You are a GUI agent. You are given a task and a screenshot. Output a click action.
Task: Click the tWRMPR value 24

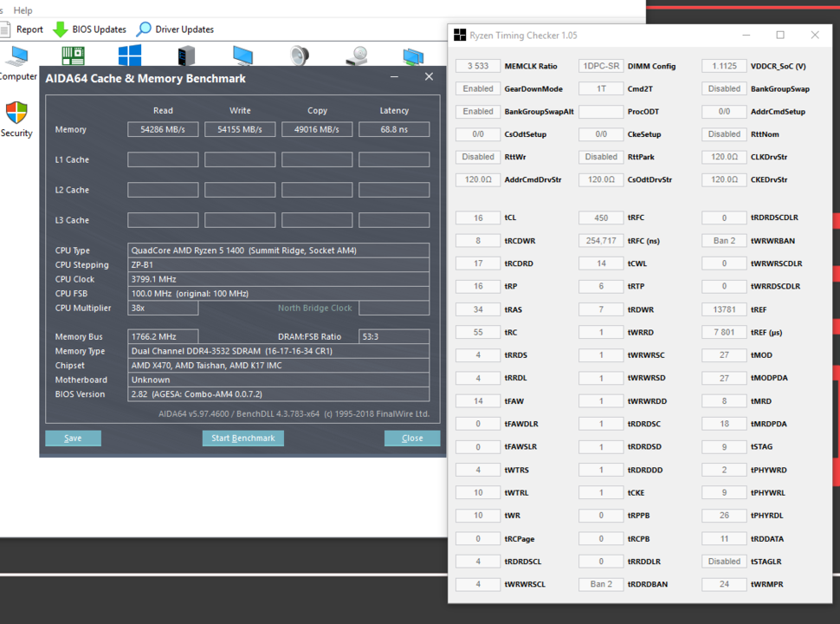[x=724, y=584]
